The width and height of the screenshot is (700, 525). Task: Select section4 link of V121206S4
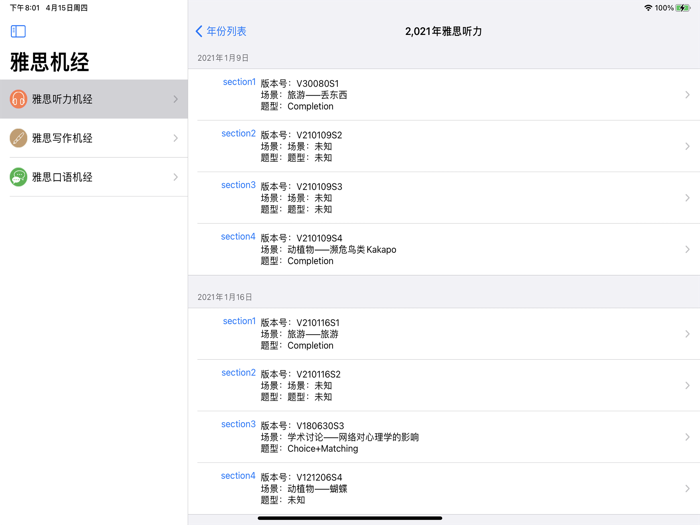tap(238, 476)
